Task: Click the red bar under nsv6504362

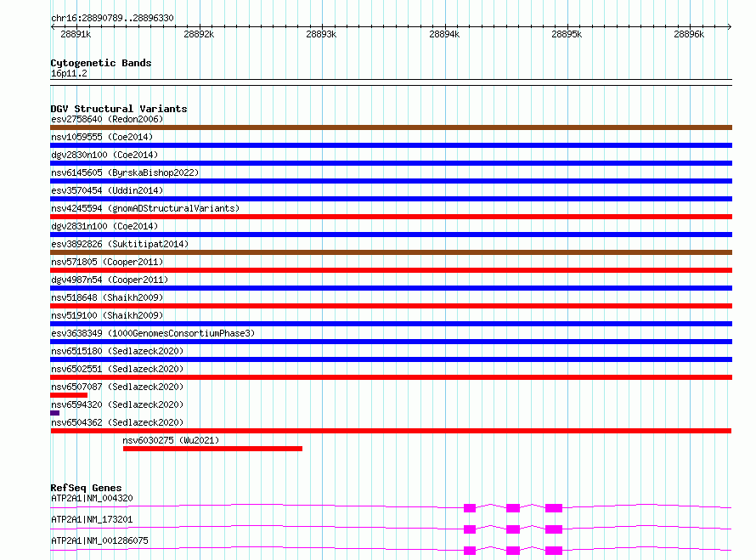Action: pyautogui.click(x=391, y=431)
